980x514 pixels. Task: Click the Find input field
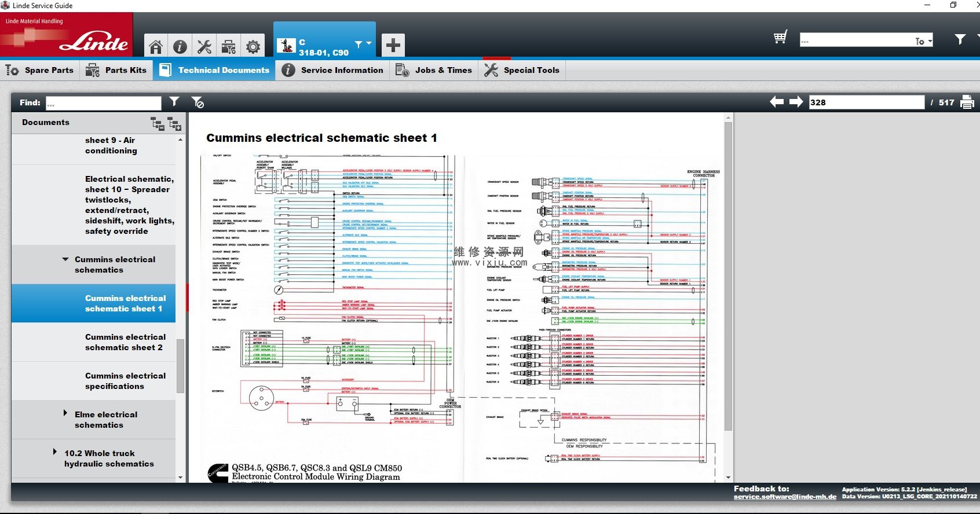(x=104, y=103)
